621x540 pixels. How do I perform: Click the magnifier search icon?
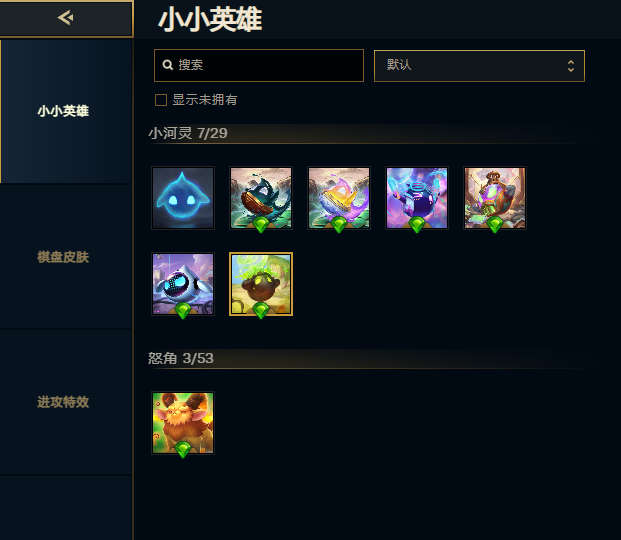168,65
